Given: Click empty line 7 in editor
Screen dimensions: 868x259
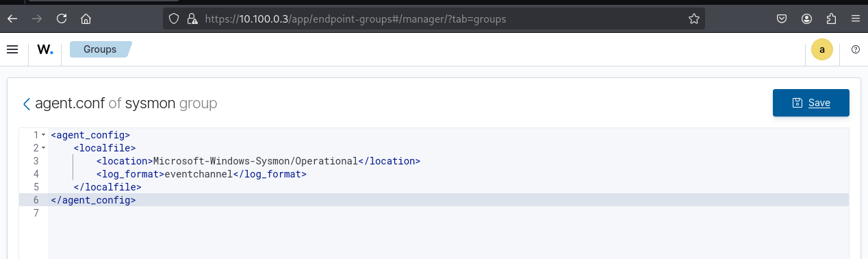Looking at the screenshot, I should click(x=448, y=212).
